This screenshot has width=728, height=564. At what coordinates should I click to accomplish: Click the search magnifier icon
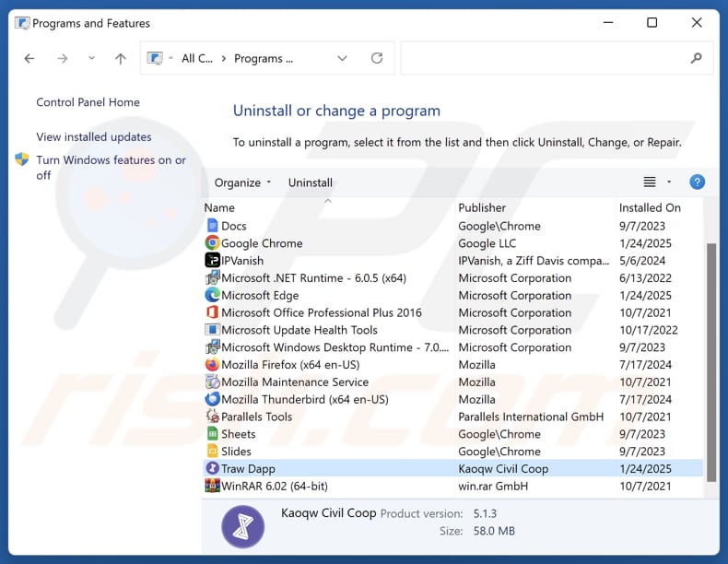point(696,58)
